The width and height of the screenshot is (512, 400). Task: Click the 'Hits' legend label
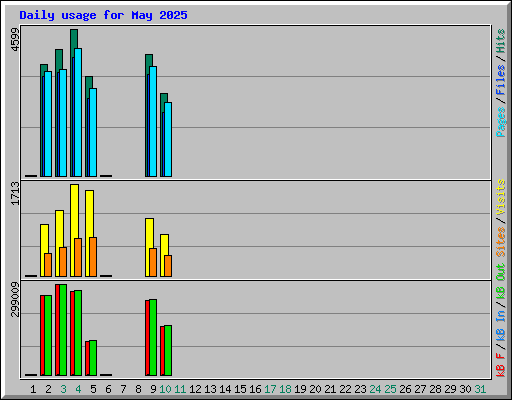pos(500,41)
